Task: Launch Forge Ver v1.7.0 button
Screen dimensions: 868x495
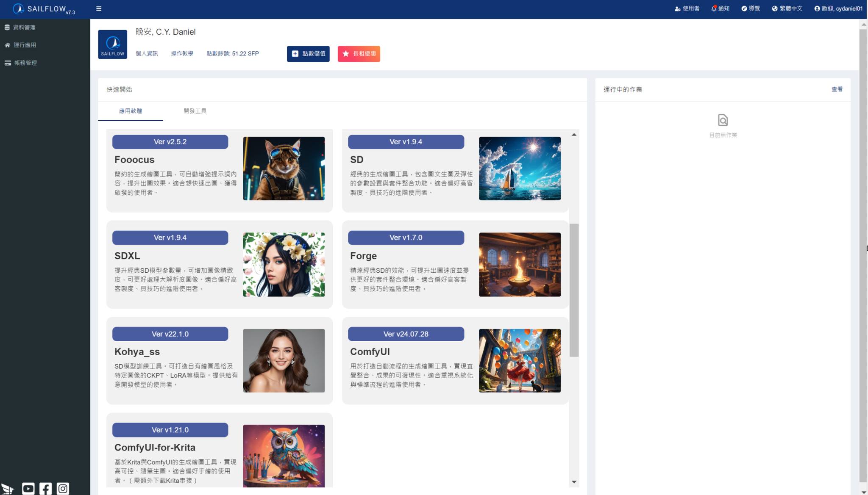Action: tap(406, 238)
